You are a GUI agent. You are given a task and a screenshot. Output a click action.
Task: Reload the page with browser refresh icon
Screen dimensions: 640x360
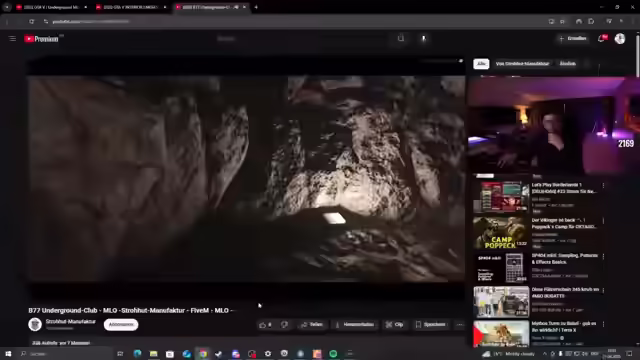point(31,21)
